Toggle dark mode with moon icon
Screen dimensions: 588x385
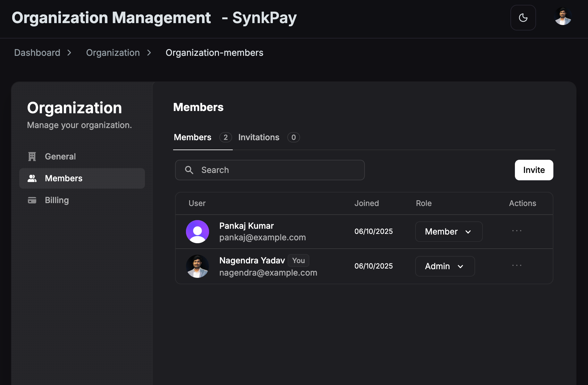click(523, 18)
